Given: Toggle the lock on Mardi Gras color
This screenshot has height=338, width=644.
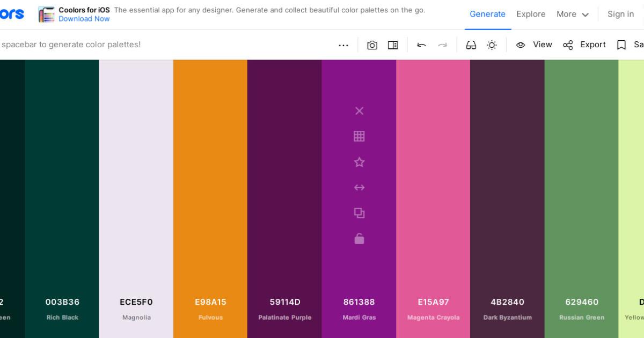Looking at the screenshot, I should (359, 239).
